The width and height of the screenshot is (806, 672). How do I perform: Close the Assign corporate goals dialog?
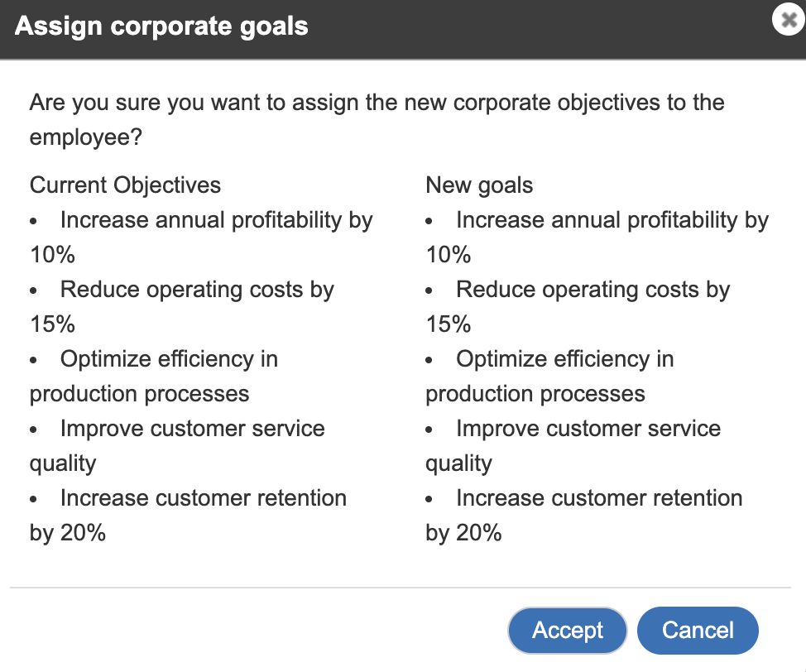pyautogui.click(x=788, y=19)
